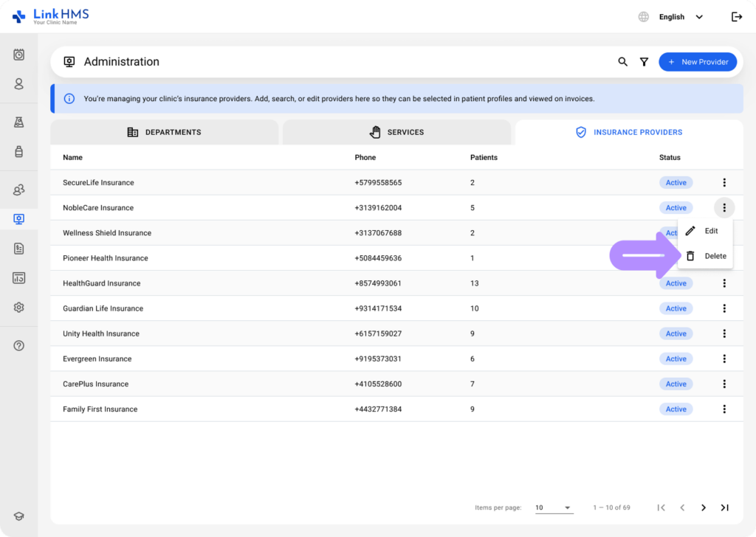
Task: Select the Administration monitor sidebar icon
Action: [18, 219]
